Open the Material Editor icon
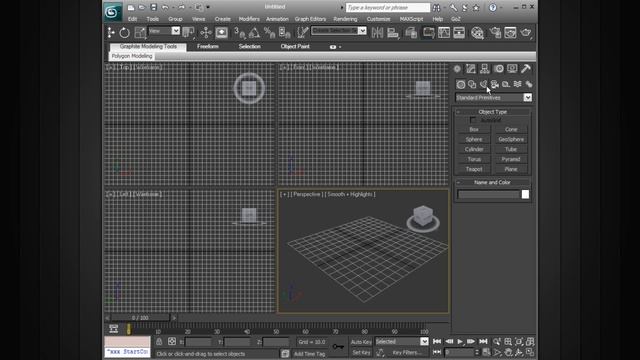The height and width of the screenshot is (360, 640). pos(477,33)
